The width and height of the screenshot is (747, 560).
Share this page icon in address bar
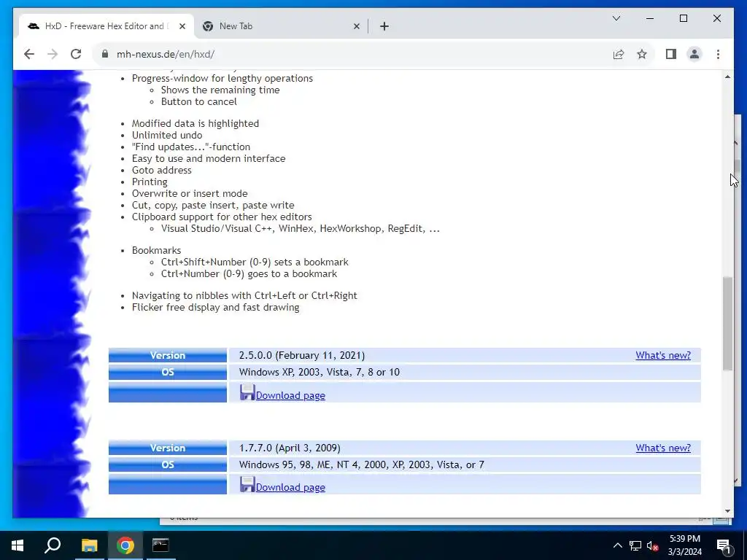tap(619, 54)
